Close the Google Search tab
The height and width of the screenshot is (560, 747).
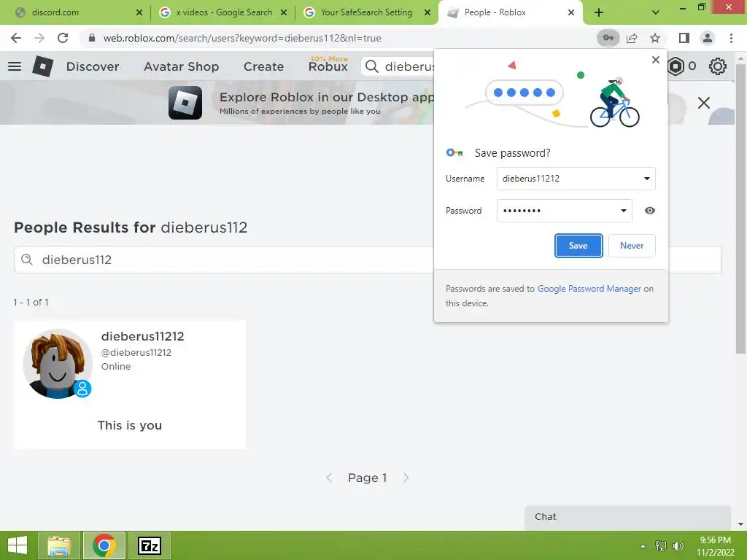click(x=284, y=12)
